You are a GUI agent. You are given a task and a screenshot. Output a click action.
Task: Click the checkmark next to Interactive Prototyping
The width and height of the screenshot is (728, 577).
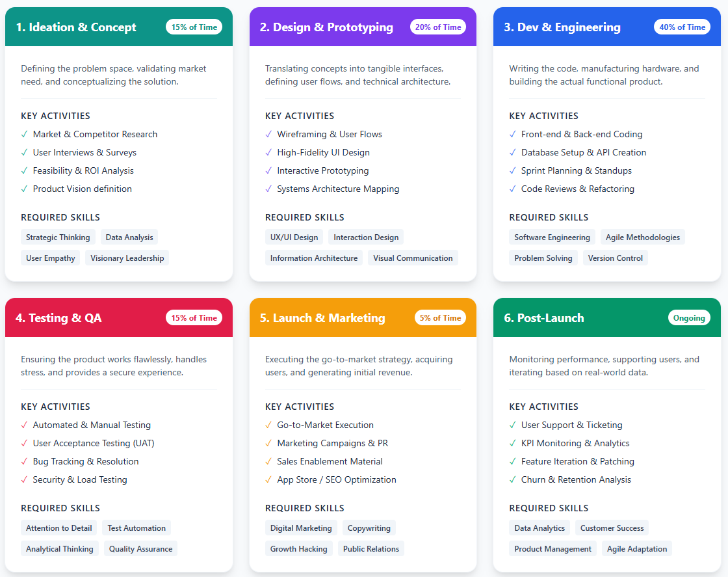click(x=268, y=170)
